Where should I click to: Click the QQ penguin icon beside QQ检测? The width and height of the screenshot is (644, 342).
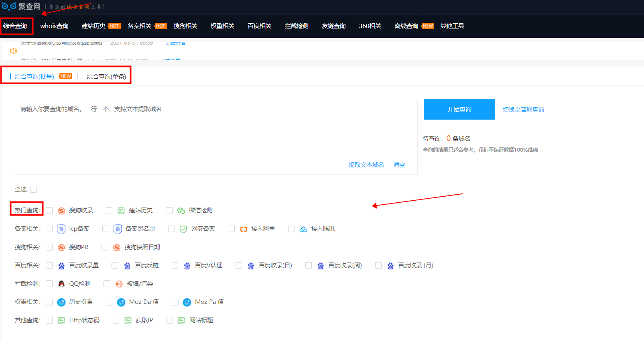click(x=61, y=284)
